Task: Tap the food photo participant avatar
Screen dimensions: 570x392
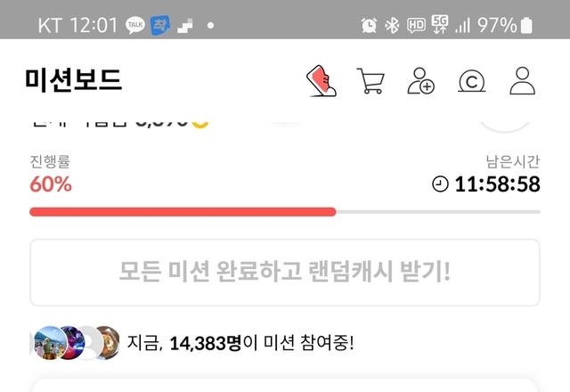Action: [x=109, y=343]
